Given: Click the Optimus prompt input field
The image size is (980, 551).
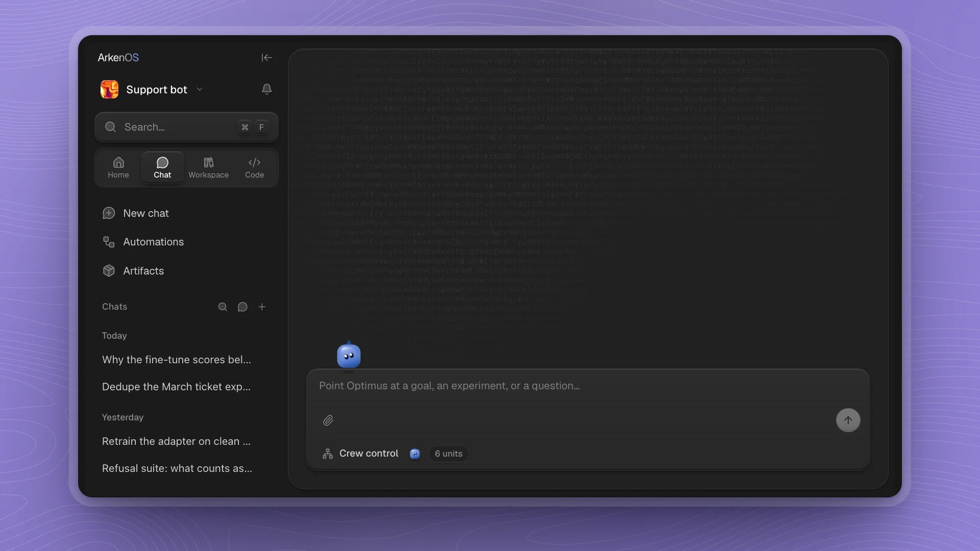Looking at the screenshot, I should coord(587,386).
